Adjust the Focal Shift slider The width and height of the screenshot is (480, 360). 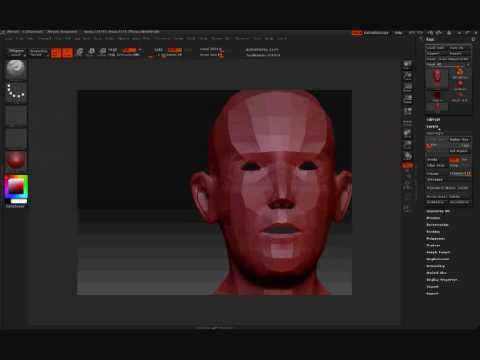point(211,49)
